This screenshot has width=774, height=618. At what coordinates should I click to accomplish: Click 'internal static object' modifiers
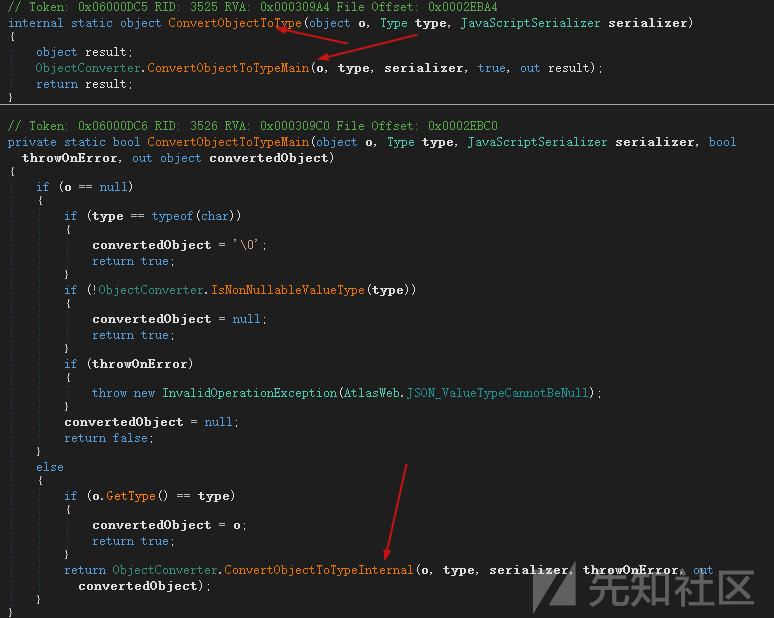click(84, 23)
